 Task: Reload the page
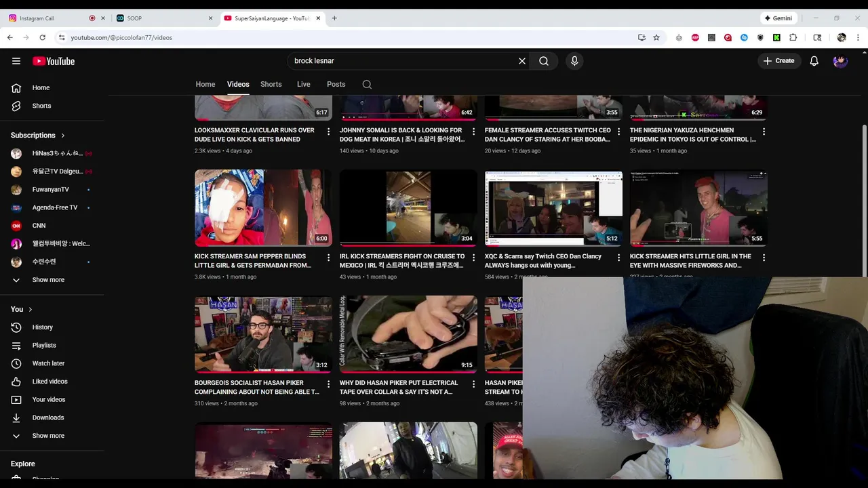tap(42, 37)
